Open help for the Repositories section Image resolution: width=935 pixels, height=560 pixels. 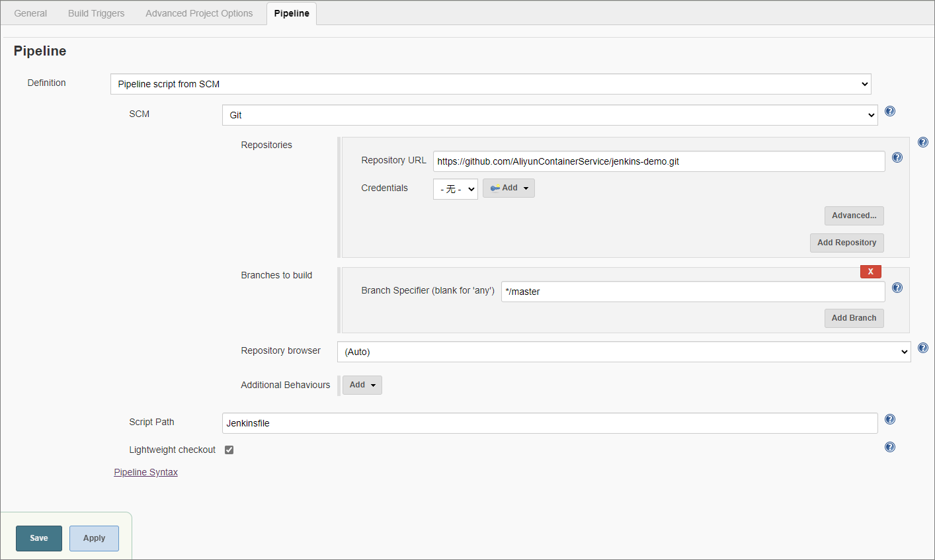click(x=923, y=142)
